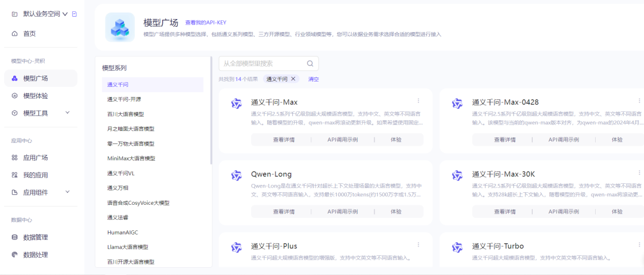This screenshot has width=644, height=275.
Task: Expand the 应用组件 menu chevron
Action: (68, 192)
